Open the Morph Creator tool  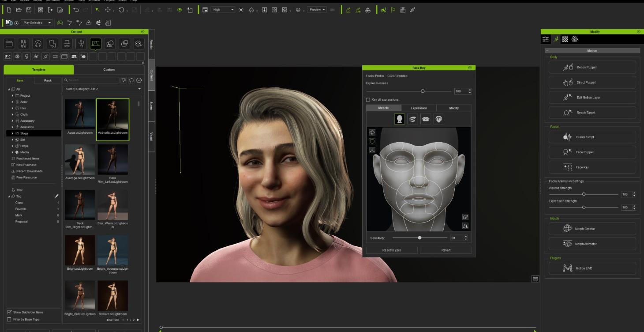[x=592, y=228]
